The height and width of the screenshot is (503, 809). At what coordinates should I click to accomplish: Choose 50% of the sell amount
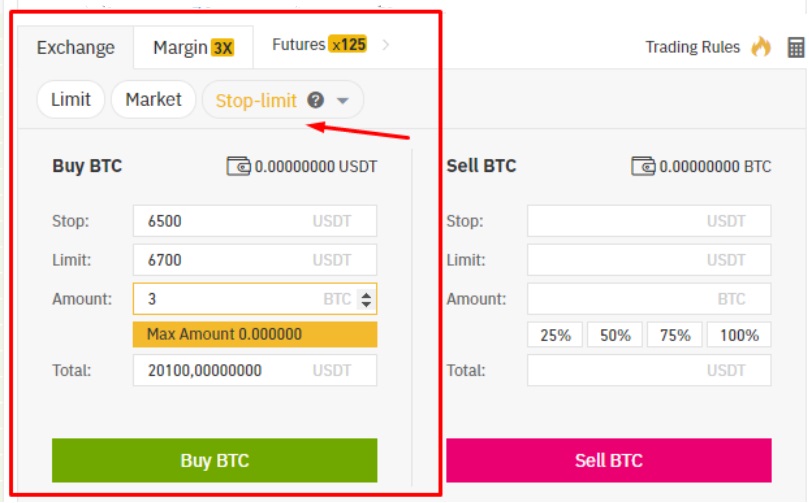[615, 335]
